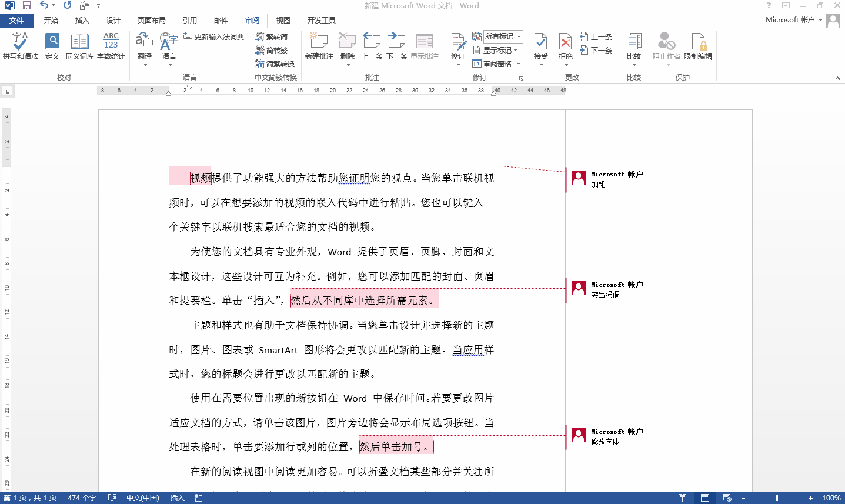Switch to Read Mode view in status bar
Viewport: 845px width, 504px height.
[x=683, y=498]
